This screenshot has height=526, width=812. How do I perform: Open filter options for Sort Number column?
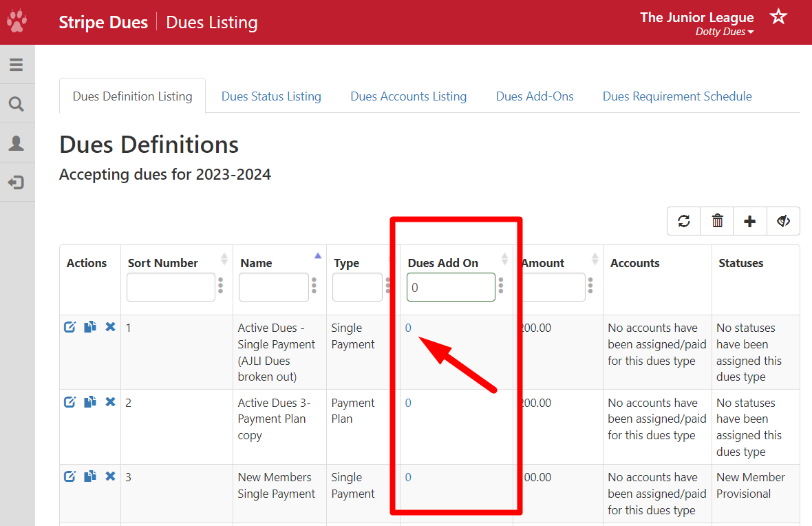tap(221, 286)
